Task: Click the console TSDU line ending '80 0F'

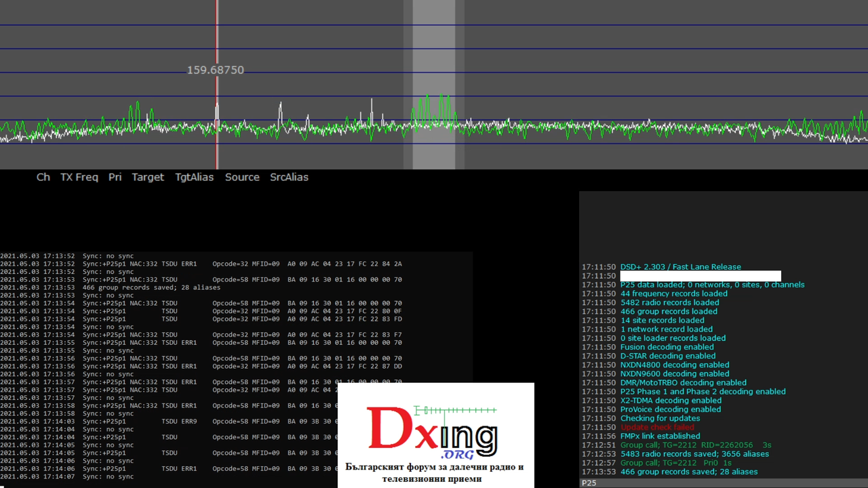Action: (201, 311)
